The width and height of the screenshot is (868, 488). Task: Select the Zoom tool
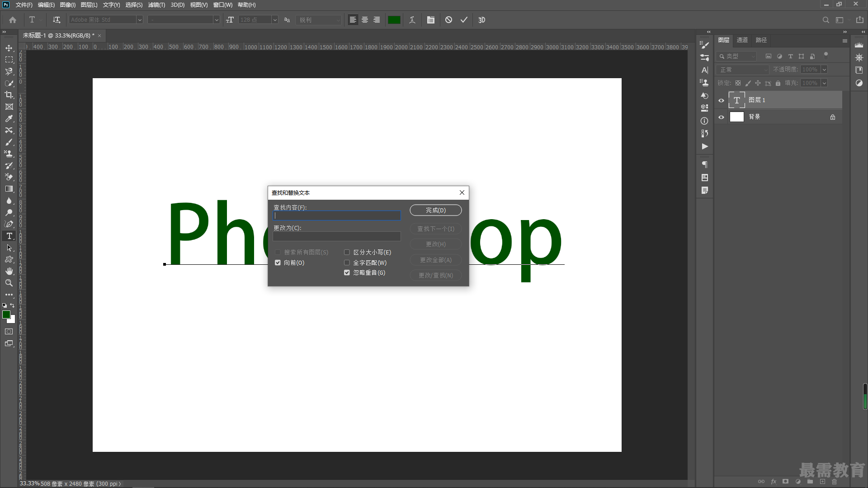(x=9, y=283)
